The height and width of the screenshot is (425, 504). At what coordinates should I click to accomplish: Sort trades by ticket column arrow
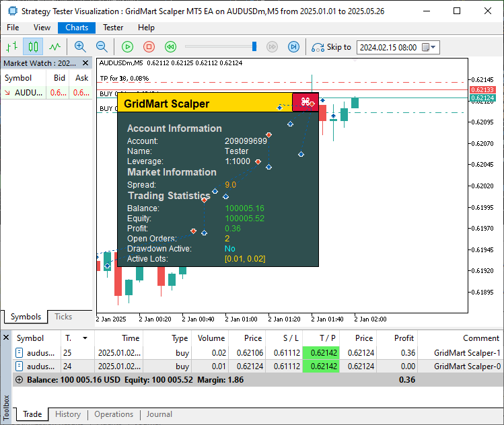[x=85, y=338]
